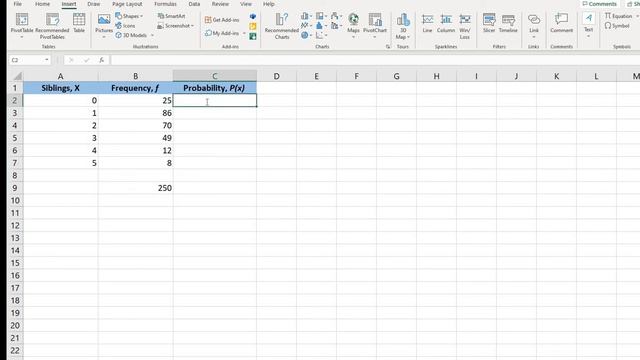
Task: Click Get Add-ins
Action: pos(222,20)
